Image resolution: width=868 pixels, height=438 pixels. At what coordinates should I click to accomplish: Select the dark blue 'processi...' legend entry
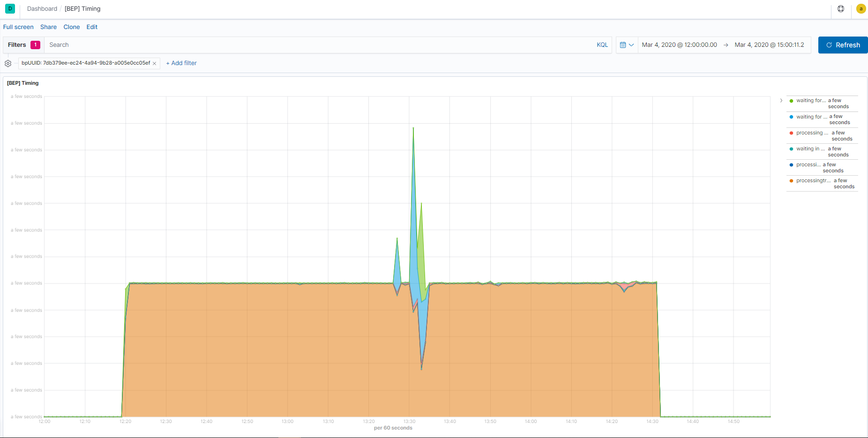coord(822,168)
